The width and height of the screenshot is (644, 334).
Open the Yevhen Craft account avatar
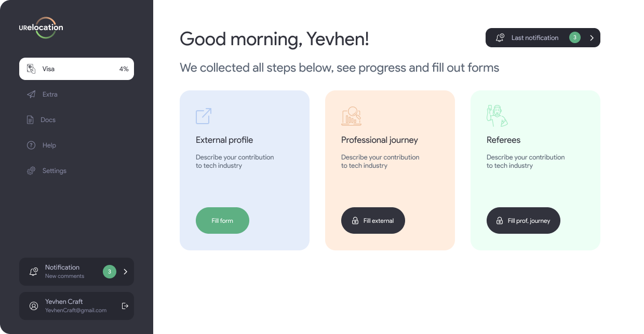coord(34,306)
